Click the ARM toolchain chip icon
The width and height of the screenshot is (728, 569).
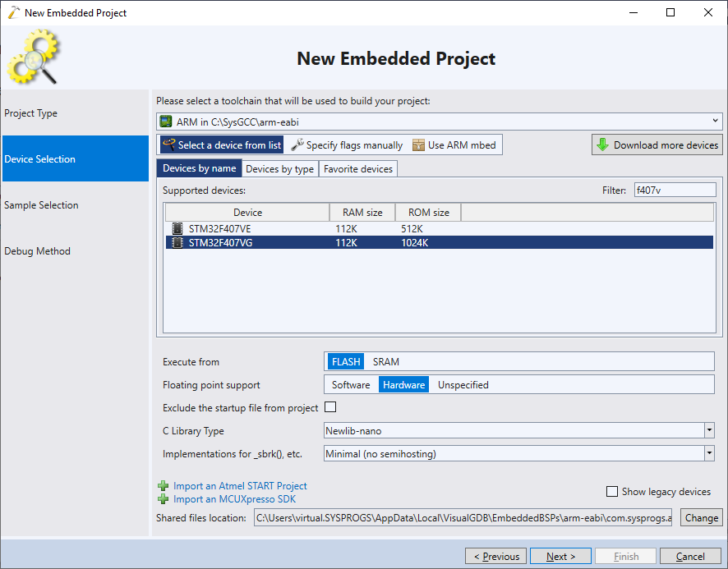(166, 122)
